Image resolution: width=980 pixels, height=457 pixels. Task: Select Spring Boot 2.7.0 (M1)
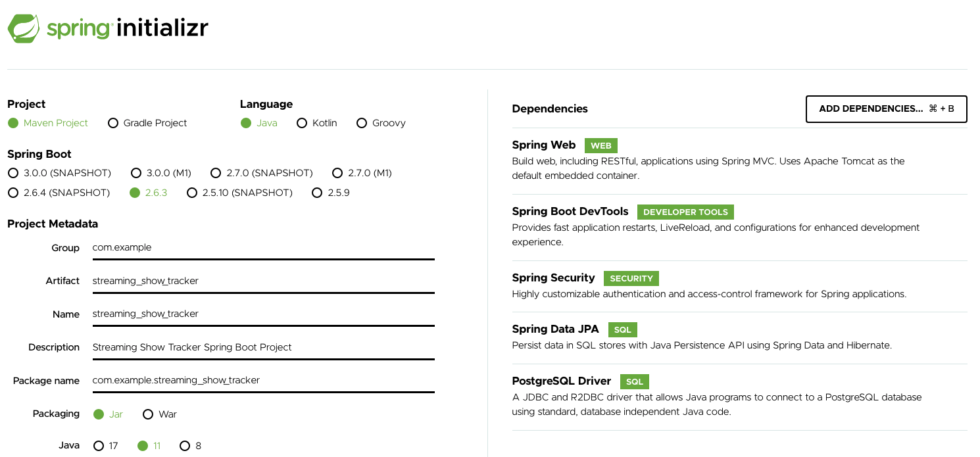tap(362, 173)
